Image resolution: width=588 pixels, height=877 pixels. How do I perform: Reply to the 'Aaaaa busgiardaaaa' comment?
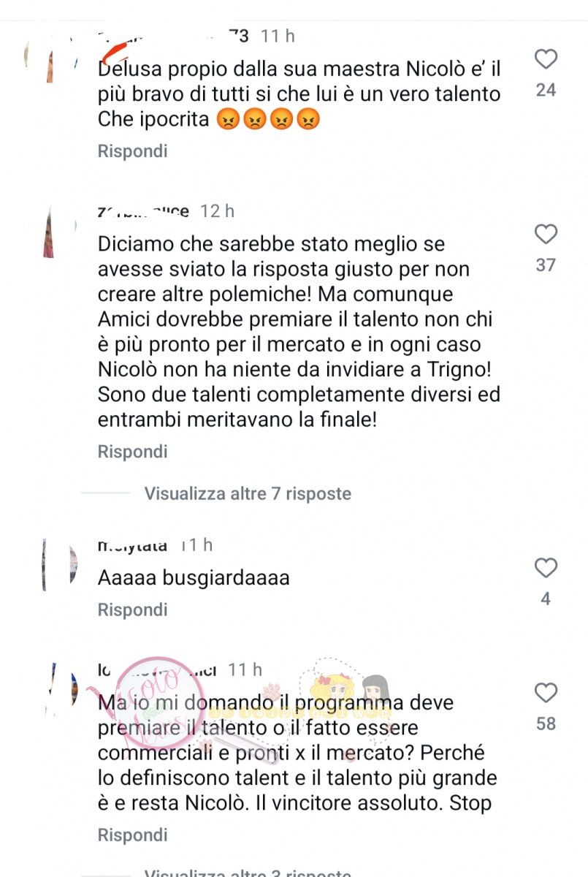coord(133,610)
